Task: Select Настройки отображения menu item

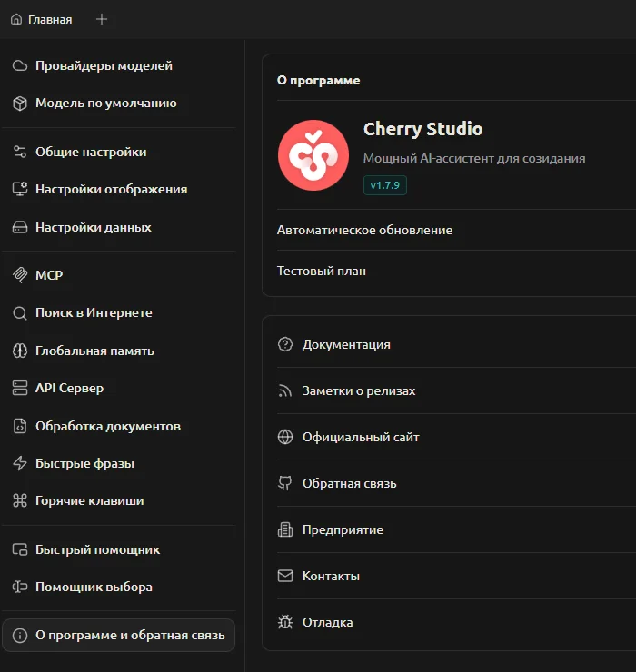Action: tap(111, 190)
